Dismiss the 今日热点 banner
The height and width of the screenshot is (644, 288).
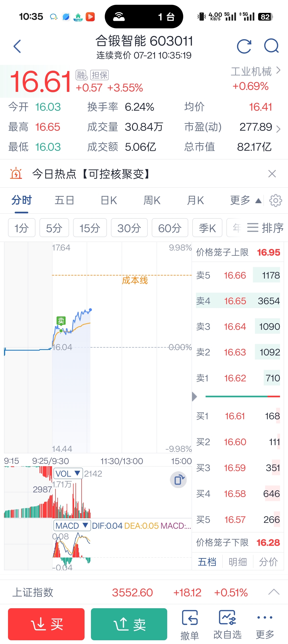(x=272, y=174)
